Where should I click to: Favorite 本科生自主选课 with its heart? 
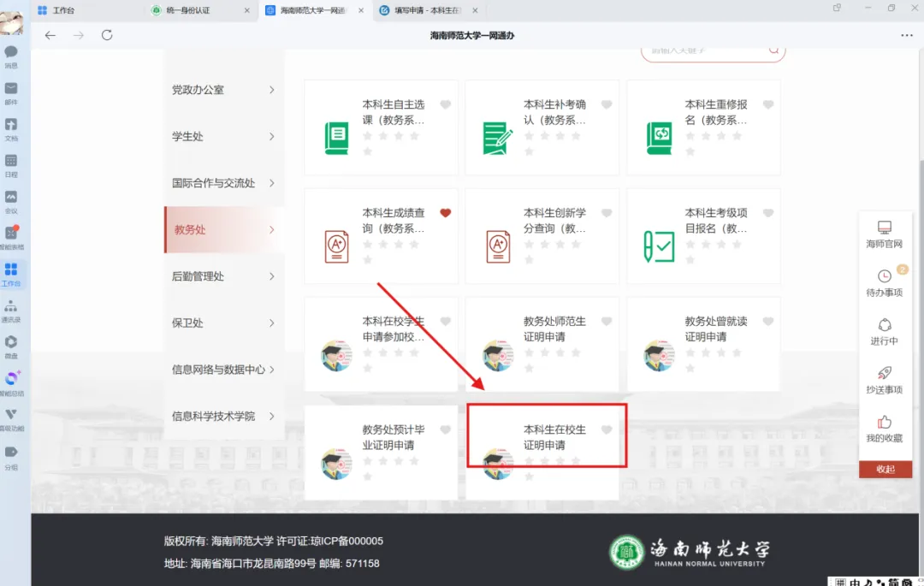click(446, 104)
